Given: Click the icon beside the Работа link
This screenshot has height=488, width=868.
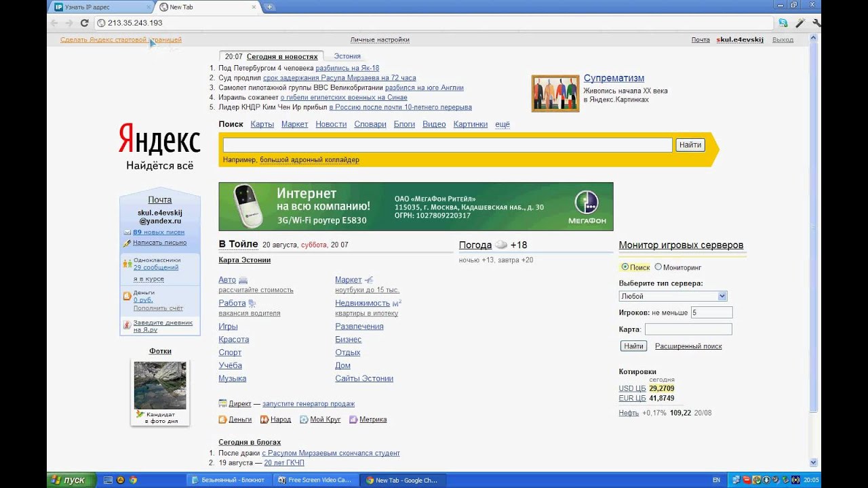Looking at the screenshot, I should tap(252, 304).
